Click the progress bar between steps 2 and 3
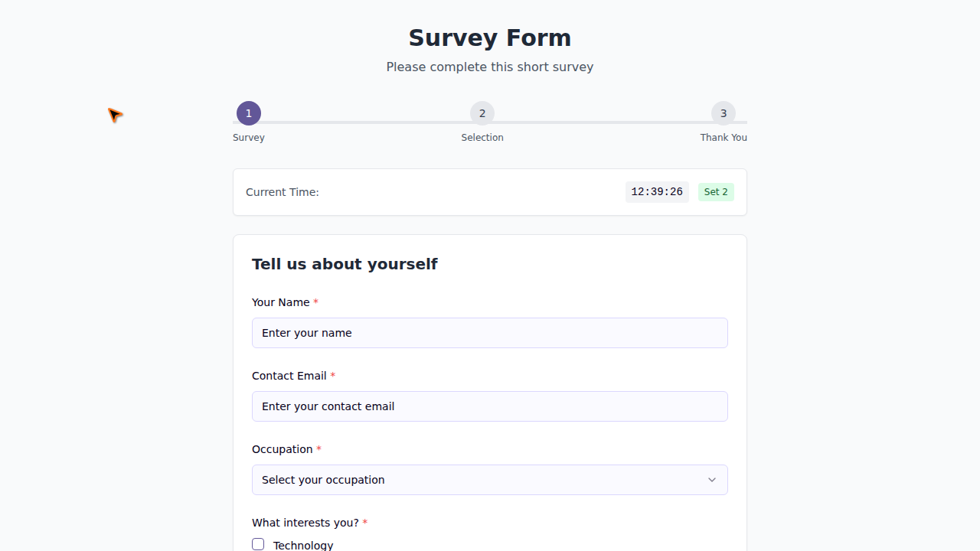 [x=603, y=122]
